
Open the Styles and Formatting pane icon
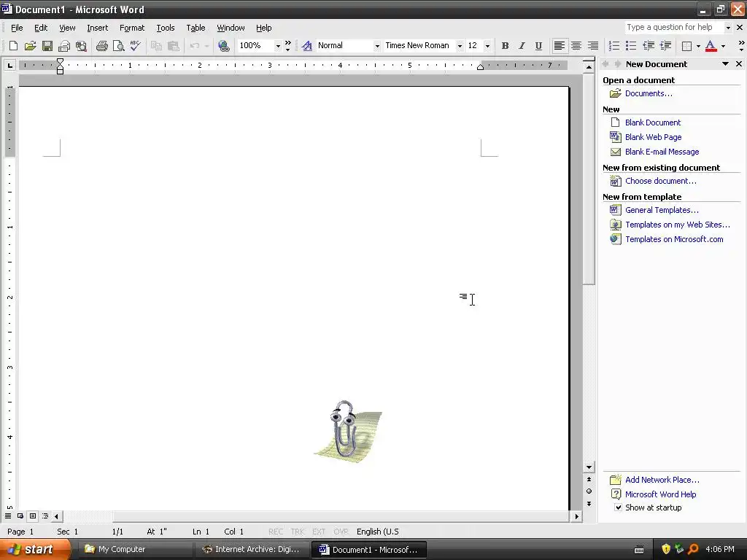pyautogui.click(x=307, y=46)
